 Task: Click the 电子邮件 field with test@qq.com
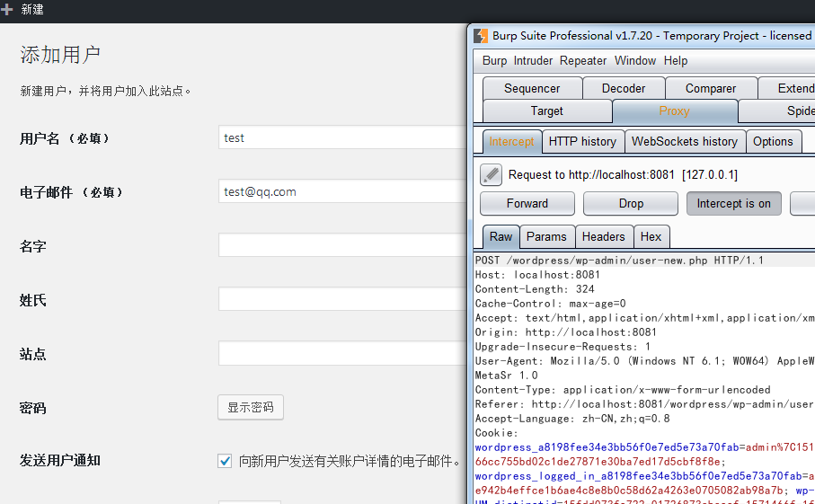342,191
